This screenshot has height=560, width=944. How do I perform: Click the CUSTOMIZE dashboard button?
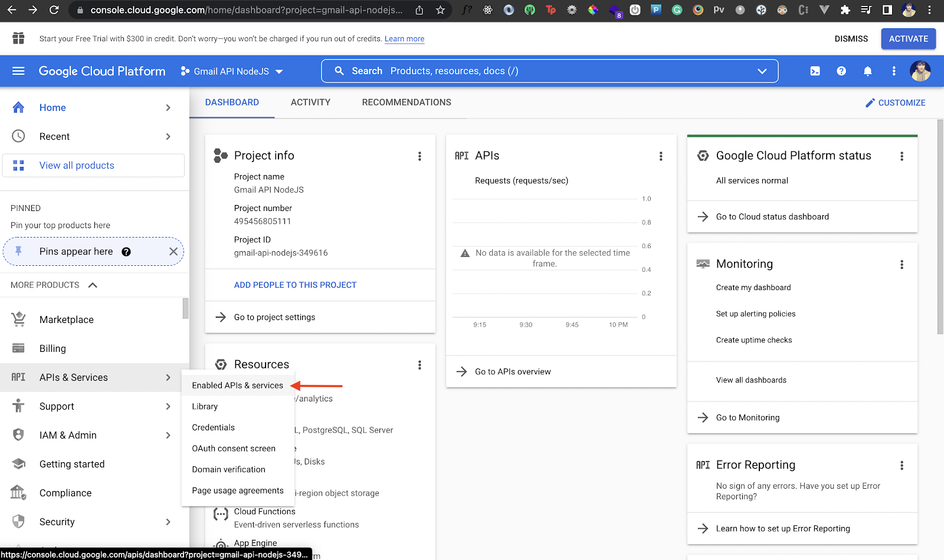click(x=895, y=103)
